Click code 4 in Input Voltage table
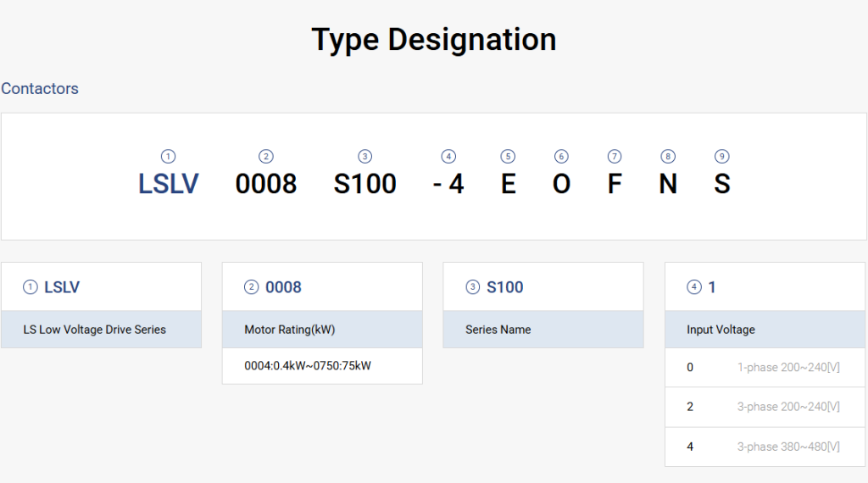 [690, 447]
